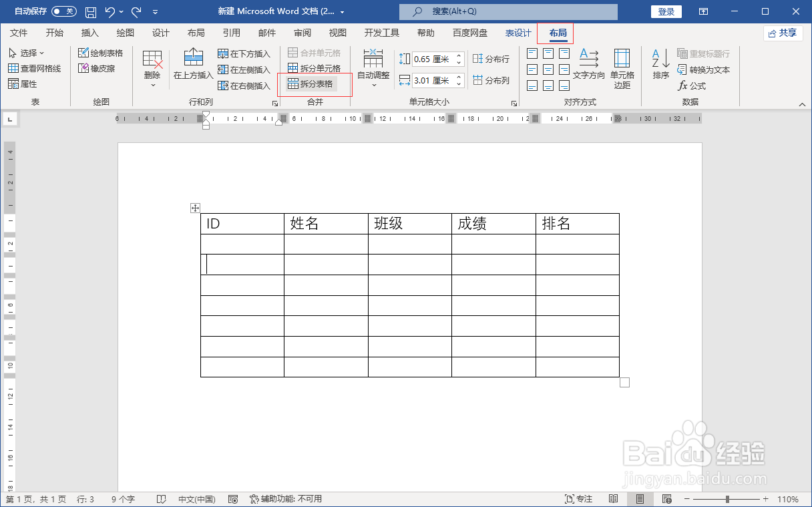Screen dimensions: 812x507
Task: Redo the last action
Action: (x=136, y=11)
